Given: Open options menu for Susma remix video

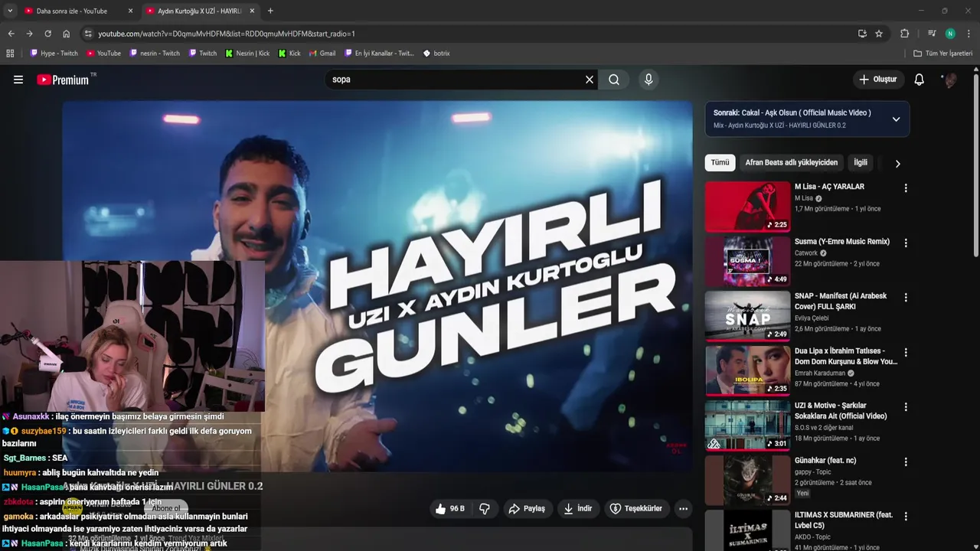Looking at the screenshot, I should click(906, 243).
